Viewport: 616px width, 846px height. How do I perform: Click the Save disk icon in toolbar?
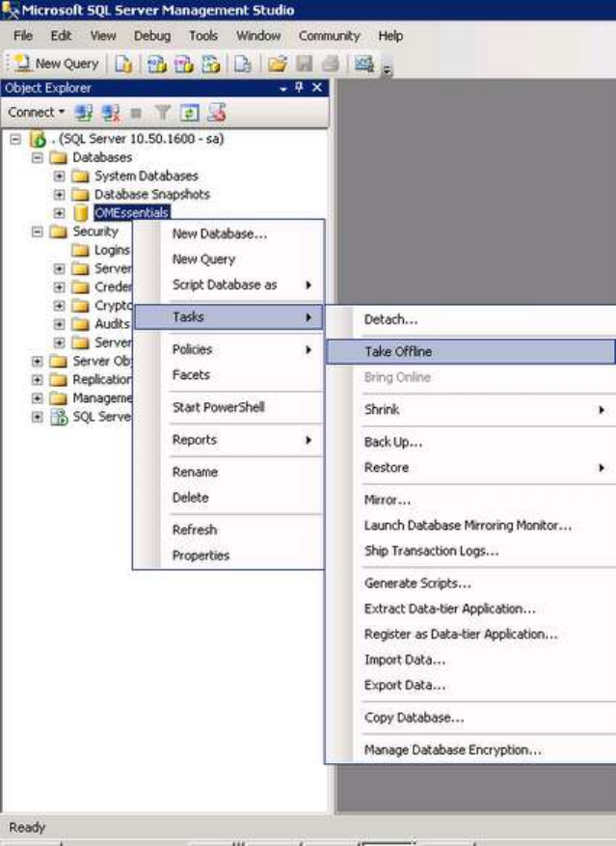point(305,64)
